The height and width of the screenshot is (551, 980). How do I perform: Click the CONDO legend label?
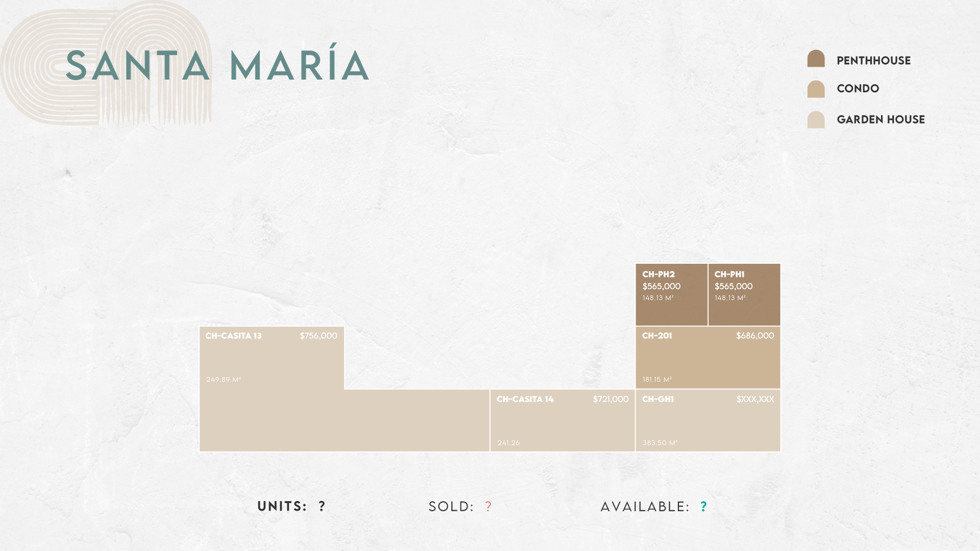(x=858, y=89)
